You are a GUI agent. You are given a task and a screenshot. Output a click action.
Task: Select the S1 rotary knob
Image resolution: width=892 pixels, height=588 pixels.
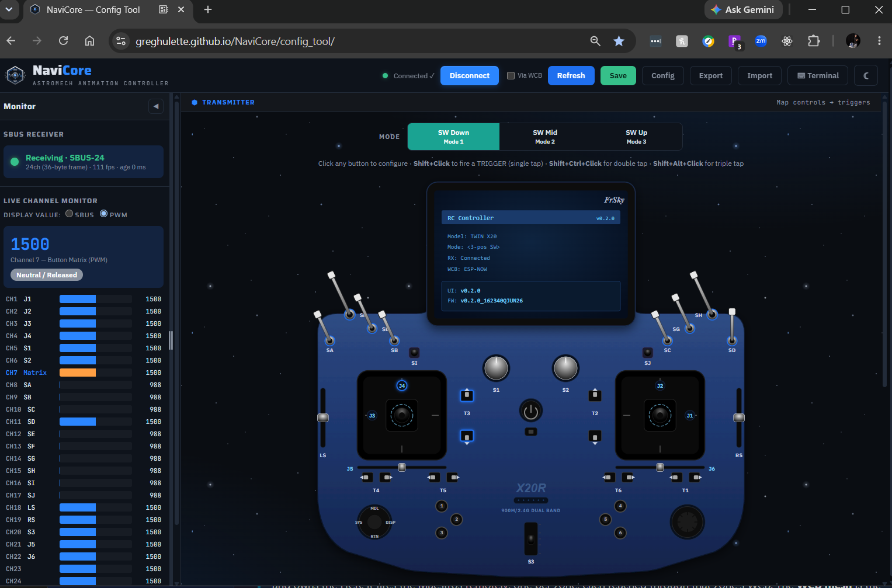coord(497,368)
